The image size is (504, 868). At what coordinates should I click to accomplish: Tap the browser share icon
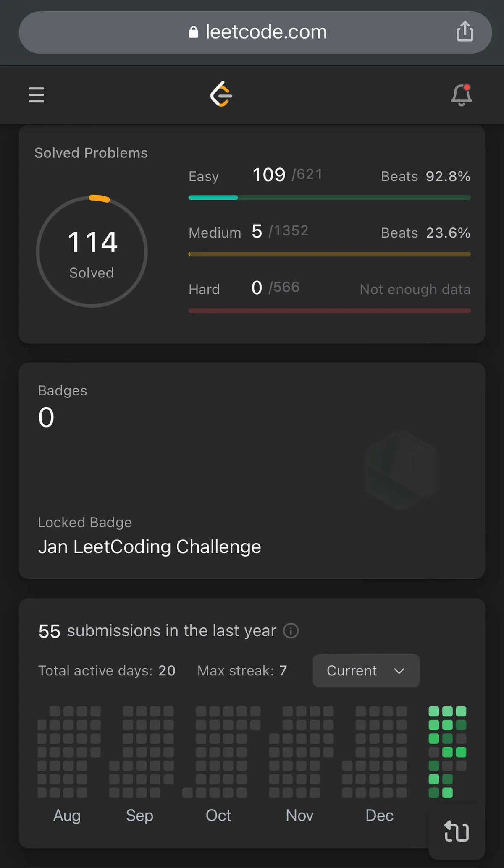465,32
